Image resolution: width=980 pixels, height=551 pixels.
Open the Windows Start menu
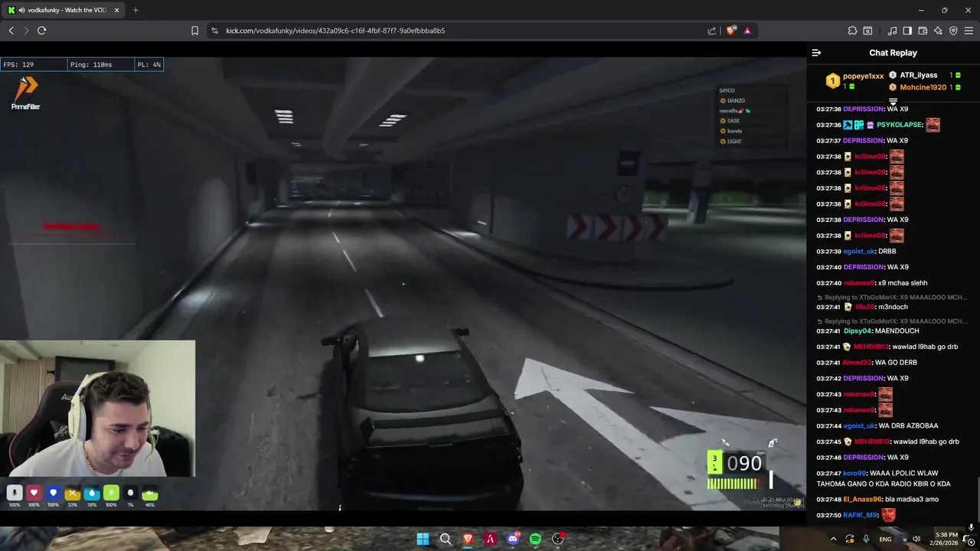click(423, 539)
